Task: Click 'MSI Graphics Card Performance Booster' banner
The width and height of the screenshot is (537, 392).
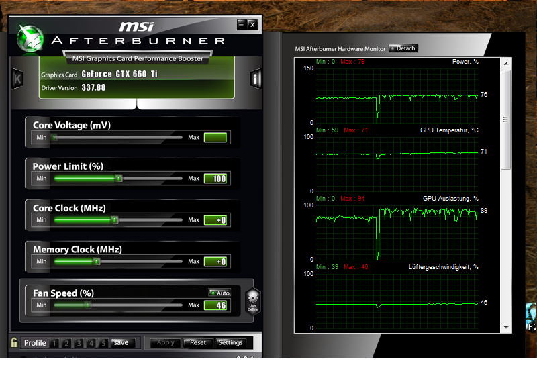Action: click(138, 58)
